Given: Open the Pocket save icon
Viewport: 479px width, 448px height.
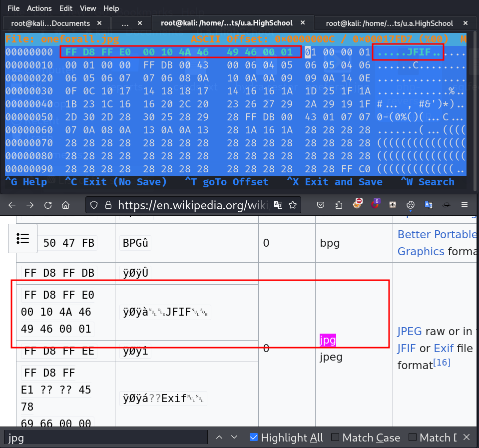Looking at the screenshot, I should [x=322, y=205].
